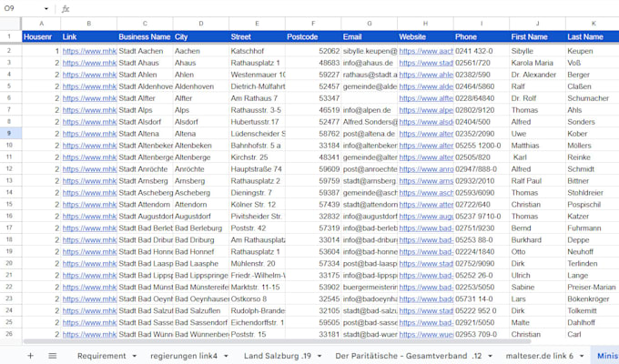Switch to Der Paritätische - Gesamtverband .12 tab
The width and height of the screenshot is (619, 364).
click(x=409, y=356)
